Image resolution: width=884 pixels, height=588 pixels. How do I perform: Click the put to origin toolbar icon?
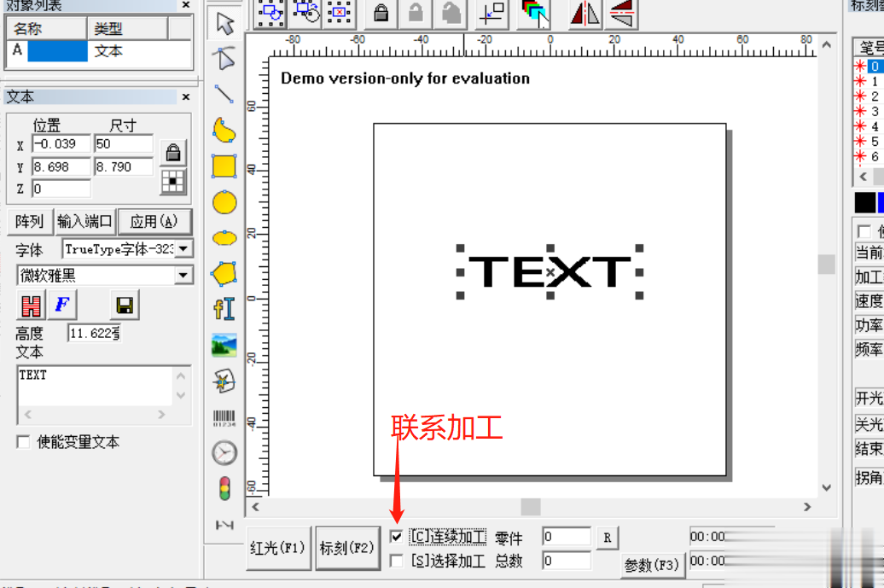pos(492,13)
